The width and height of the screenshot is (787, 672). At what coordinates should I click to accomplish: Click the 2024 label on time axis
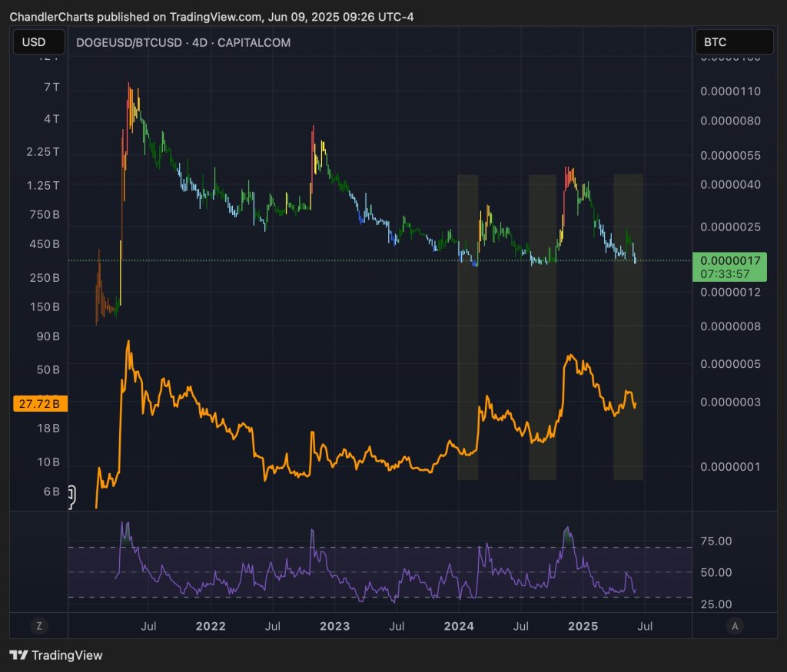458,626
